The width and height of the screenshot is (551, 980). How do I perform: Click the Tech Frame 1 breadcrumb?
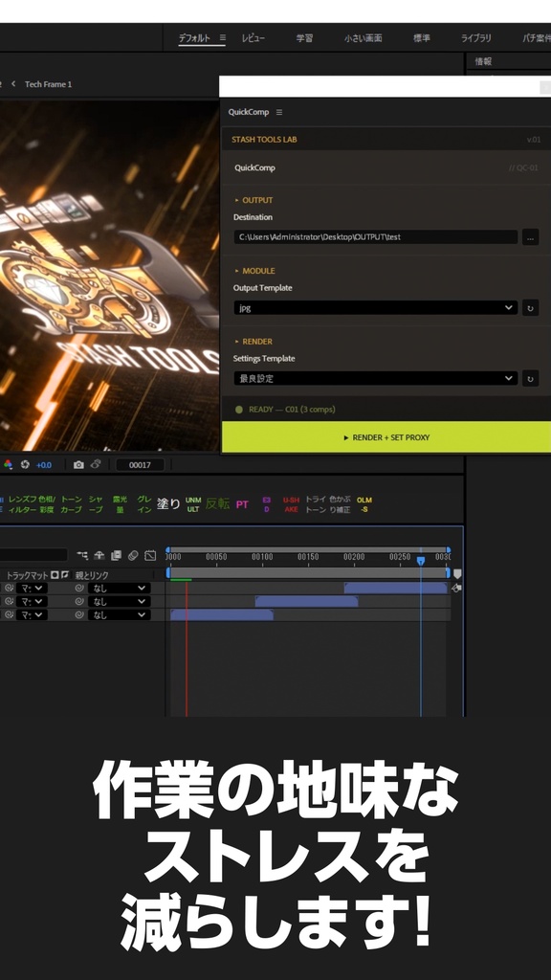point(48,84)
